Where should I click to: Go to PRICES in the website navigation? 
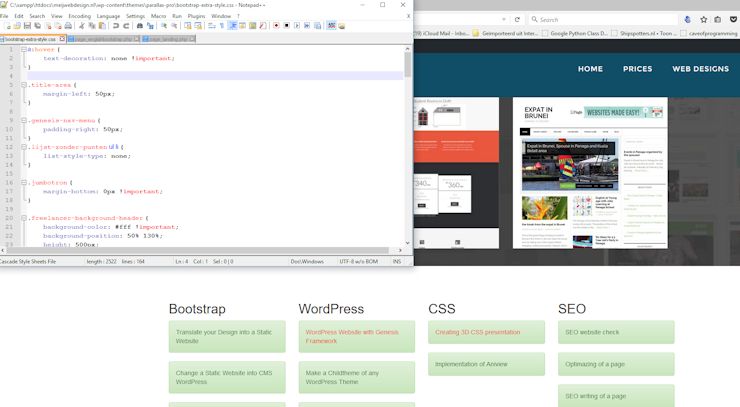tap(638, 69)
